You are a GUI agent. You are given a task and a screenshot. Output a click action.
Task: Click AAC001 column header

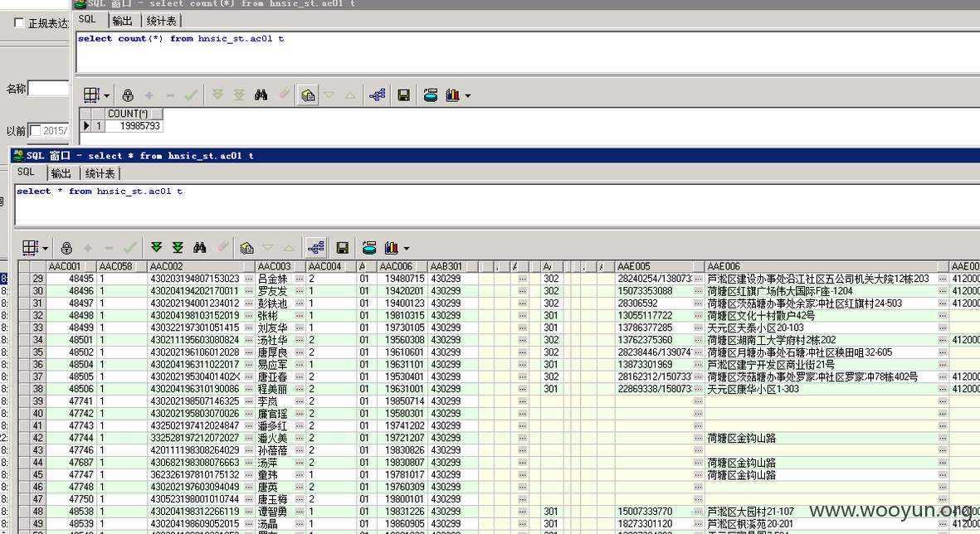tap(71, 266)
